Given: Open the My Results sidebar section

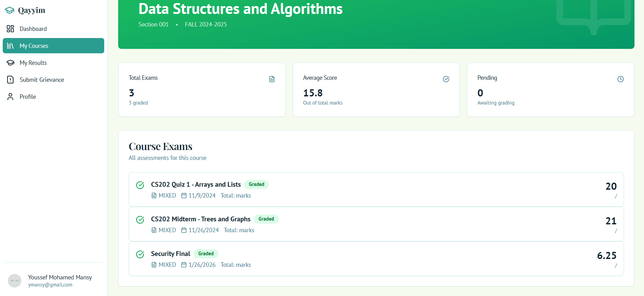Looking at the screenshot, I should pos(33,62).
